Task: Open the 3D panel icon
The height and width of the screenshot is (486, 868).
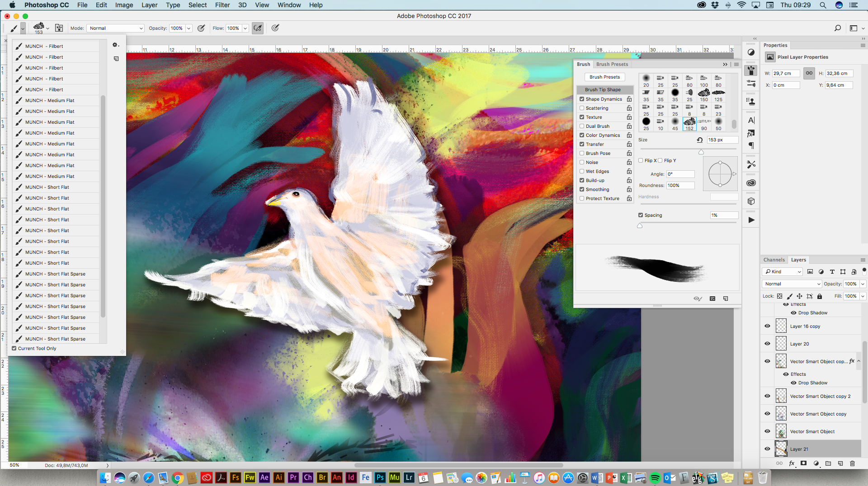Action: point(751,201)
